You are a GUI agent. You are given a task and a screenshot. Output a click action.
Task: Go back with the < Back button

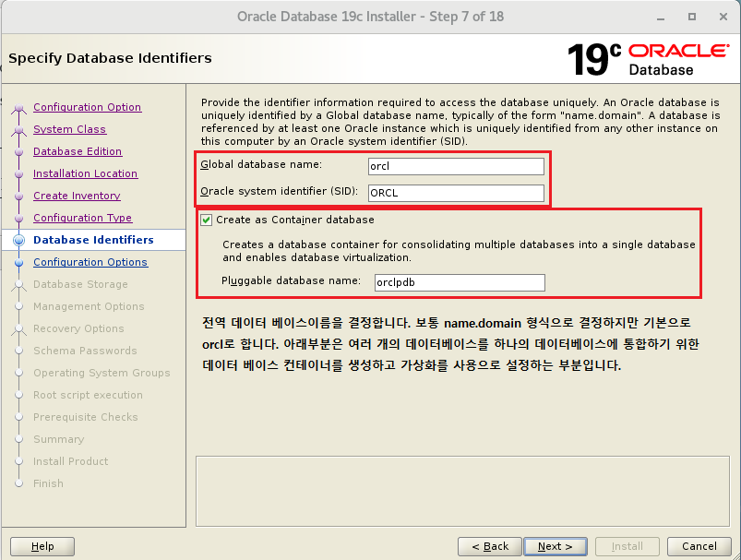(x=490, y=546)
